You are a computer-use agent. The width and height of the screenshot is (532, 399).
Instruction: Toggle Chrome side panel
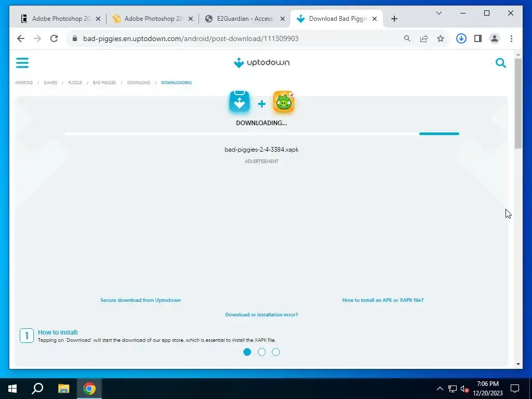point(478,38)
